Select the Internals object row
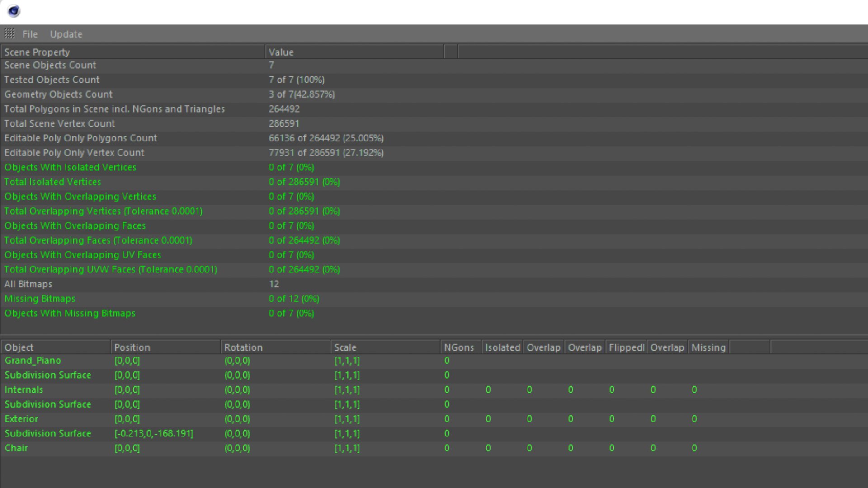This screenshot has height=488, width=868. (434, 389)
